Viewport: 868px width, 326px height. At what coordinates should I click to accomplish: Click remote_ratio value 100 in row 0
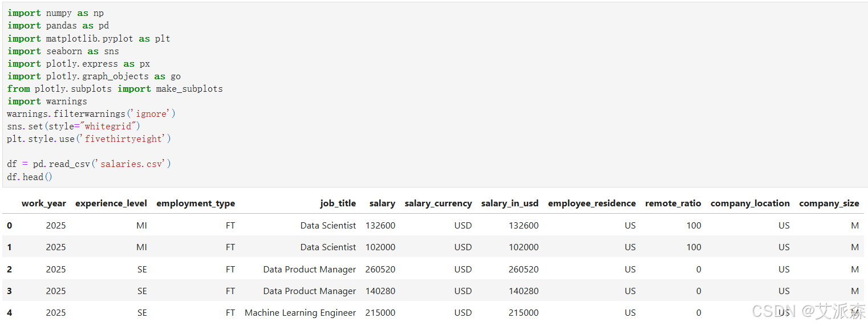point(694,226)
